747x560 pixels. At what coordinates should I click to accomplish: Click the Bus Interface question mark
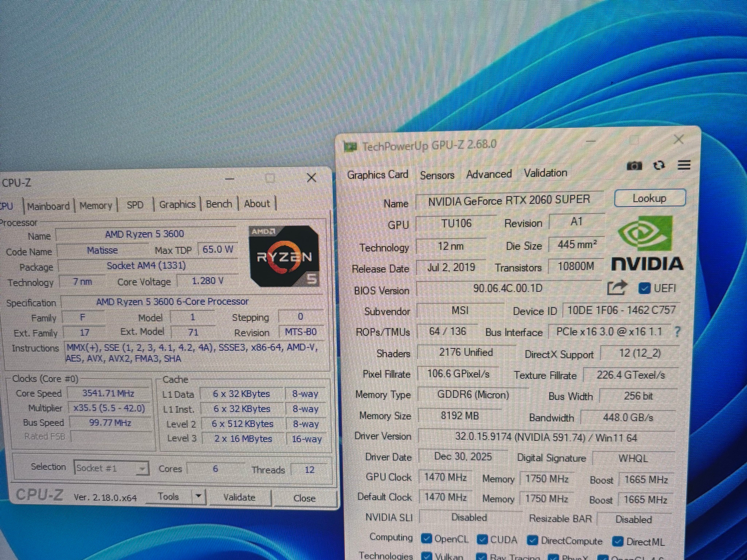coord(677,332)
